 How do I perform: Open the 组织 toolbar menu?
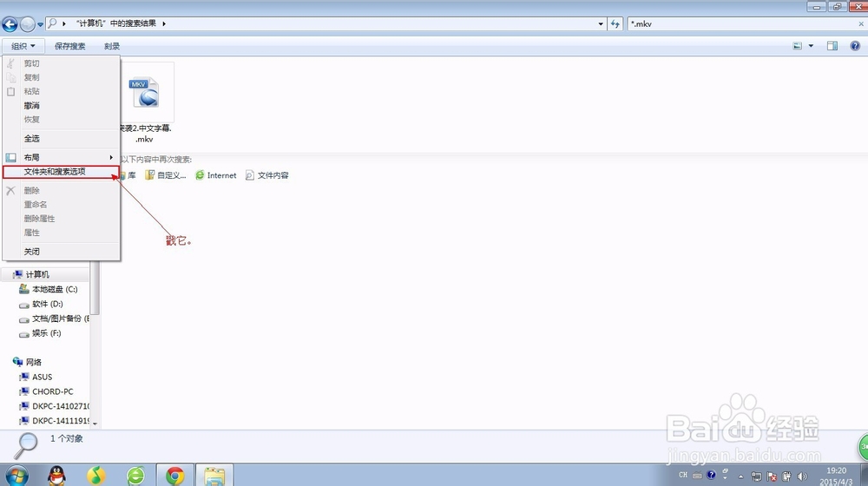[x=23, y=46]
